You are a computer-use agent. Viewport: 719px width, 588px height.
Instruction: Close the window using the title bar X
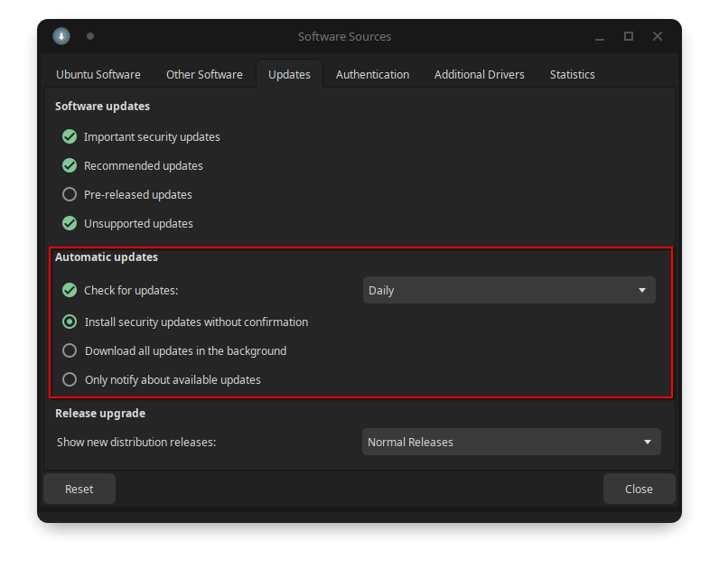658,36
